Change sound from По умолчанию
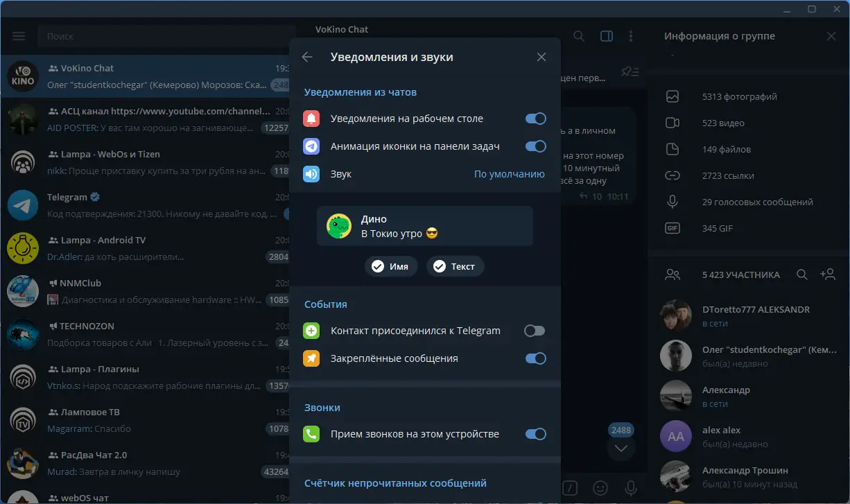 click(x=510, y=174)
